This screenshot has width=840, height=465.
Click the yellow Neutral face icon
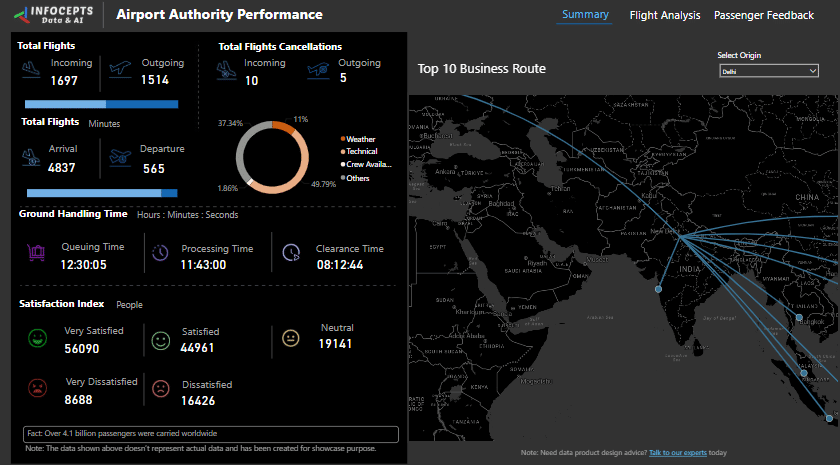[291, 338]
